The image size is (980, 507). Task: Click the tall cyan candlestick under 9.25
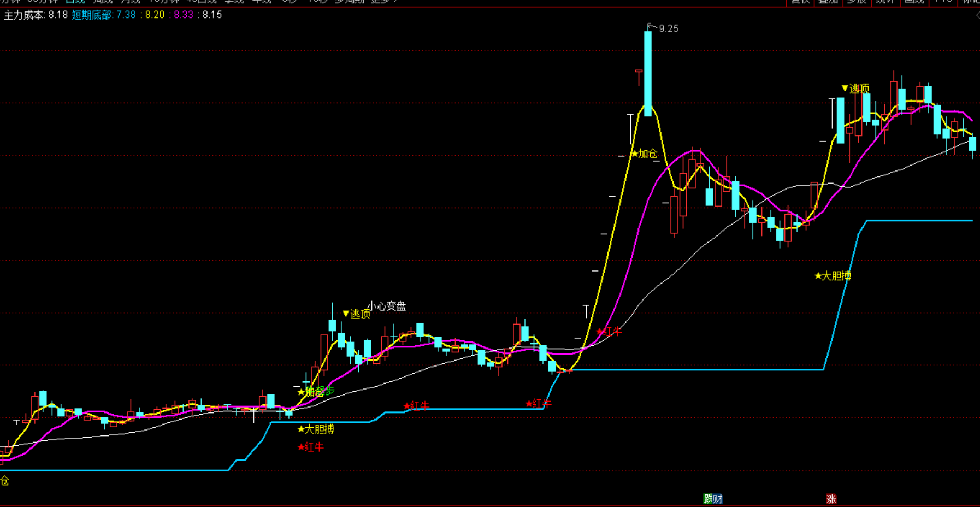click(x=648, y=74)
